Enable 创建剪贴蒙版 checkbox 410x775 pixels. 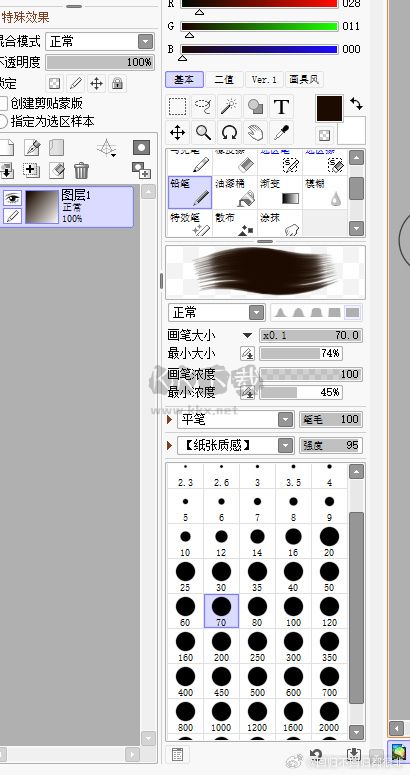2,103
